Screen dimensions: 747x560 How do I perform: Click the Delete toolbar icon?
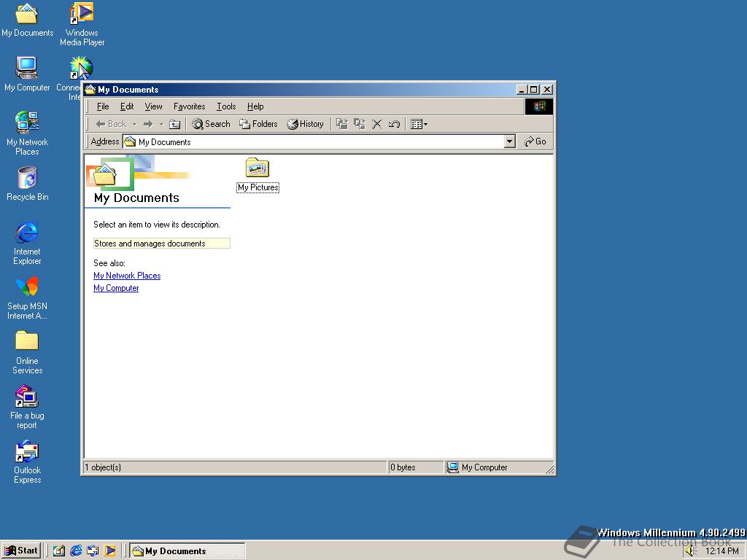pos(376,124)
